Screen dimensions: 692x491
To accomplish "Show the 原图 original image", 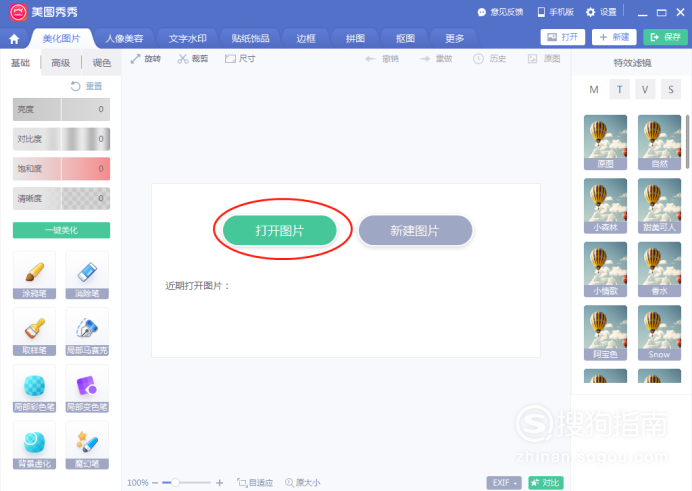I will point(544,59).
